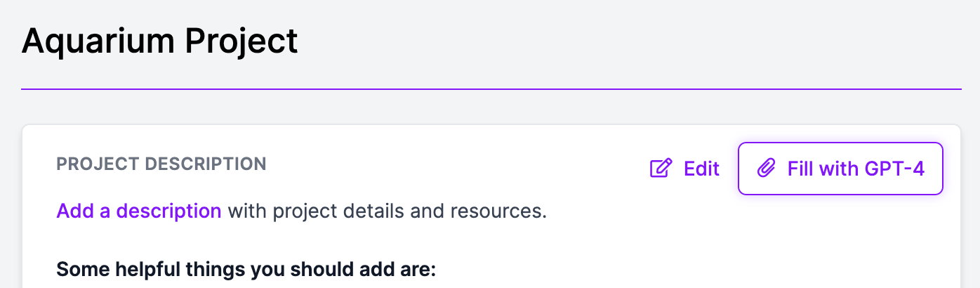
Task: Select the Fill with GPT-4 button
Action: pos(840,169)
